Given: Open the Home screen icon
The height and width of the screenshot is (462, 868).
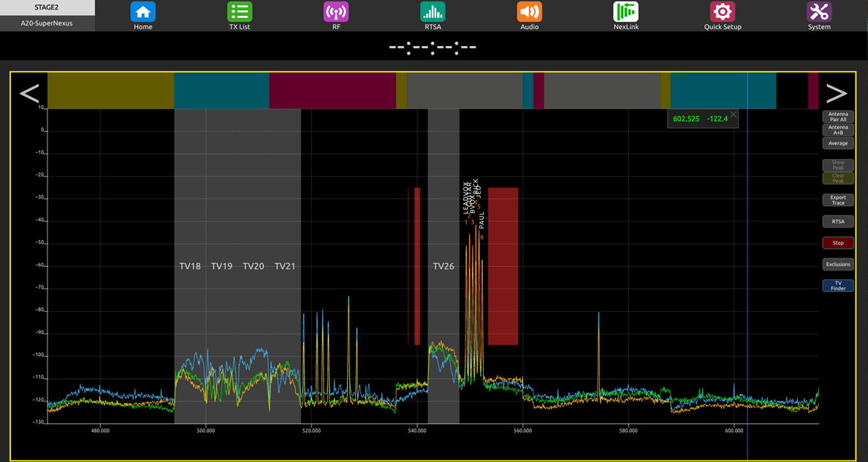Looking at the screenshot, I should click(142, 12).
